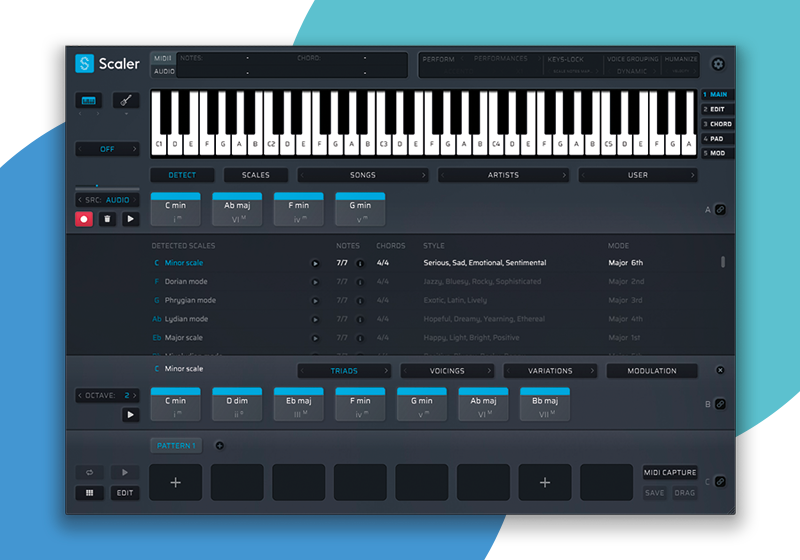Play the detected chords in section A
Screen dimensions: 800x560
tap(131, 219)
